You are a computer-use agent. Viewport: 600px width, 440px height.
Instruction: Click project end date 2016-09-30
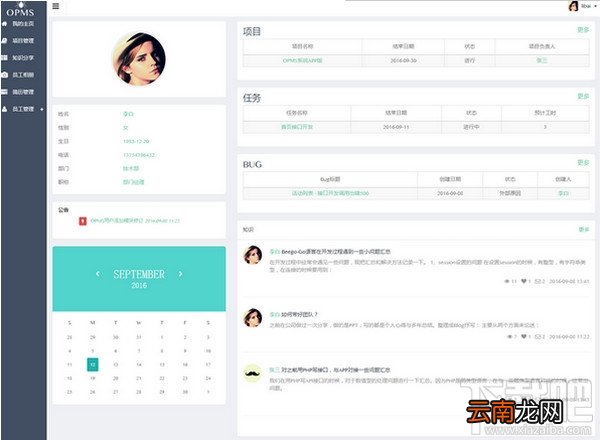tap(403, 60)
